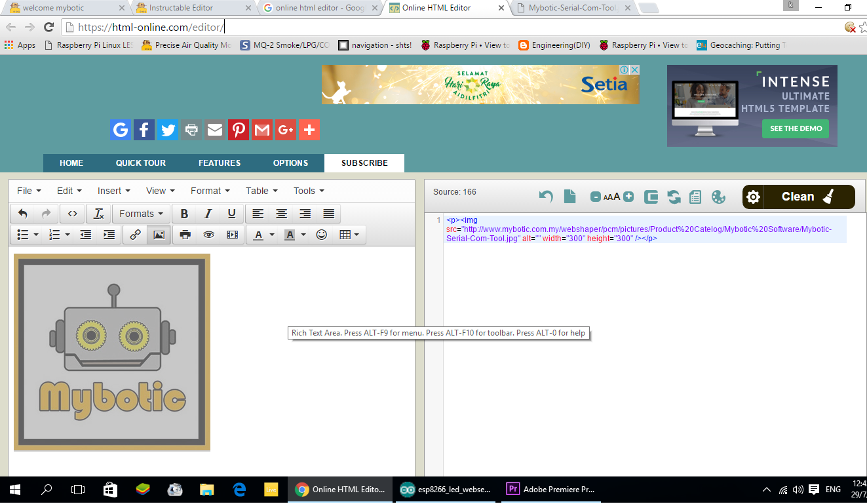Go to the HOME nav tab
The image size is (867, 504).
(x=71, y=163)
